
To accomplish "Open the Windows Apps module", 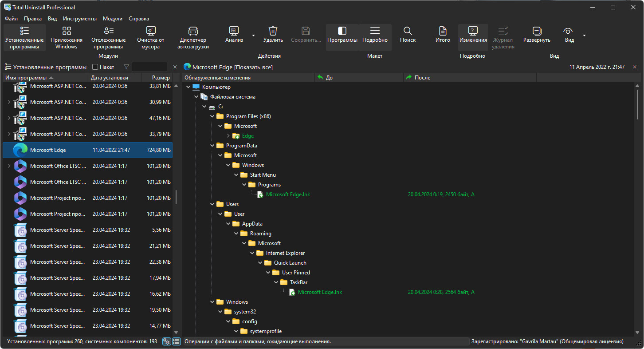I will pyautogui.click(x=67, y=38).
